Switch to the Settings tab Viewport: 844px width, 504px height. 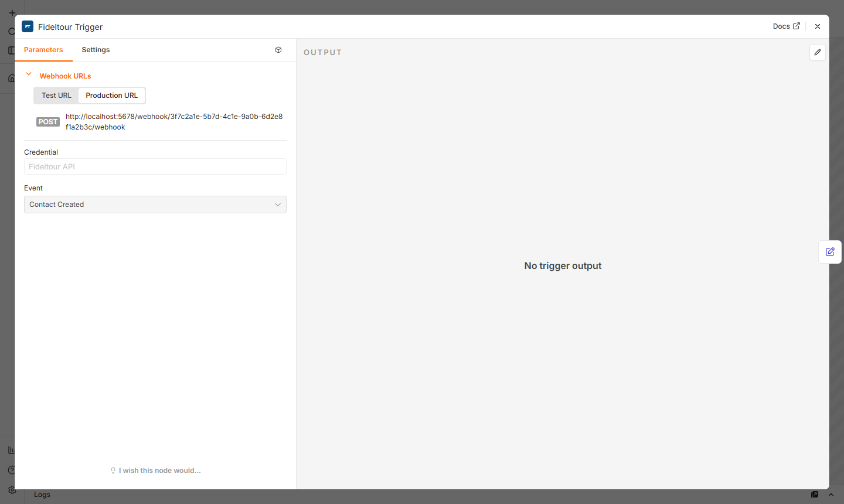[x=96, y=50]
